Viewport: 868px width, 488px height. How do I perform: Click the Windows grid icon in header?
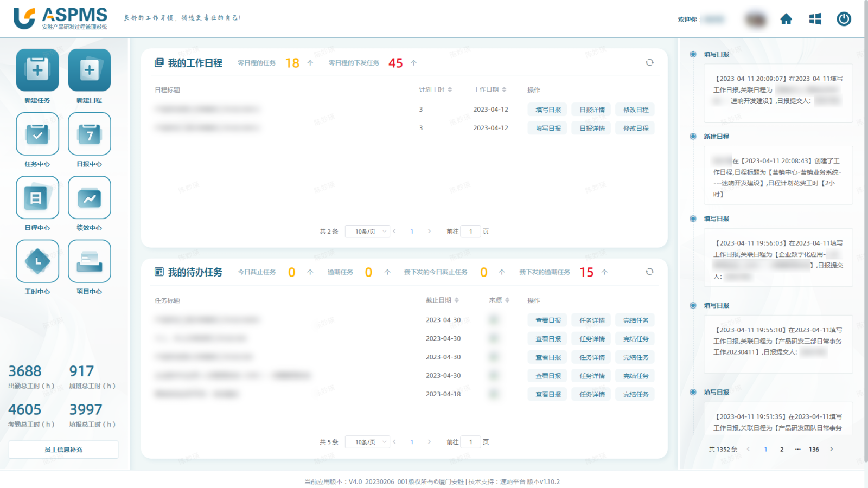click(815, 20)
